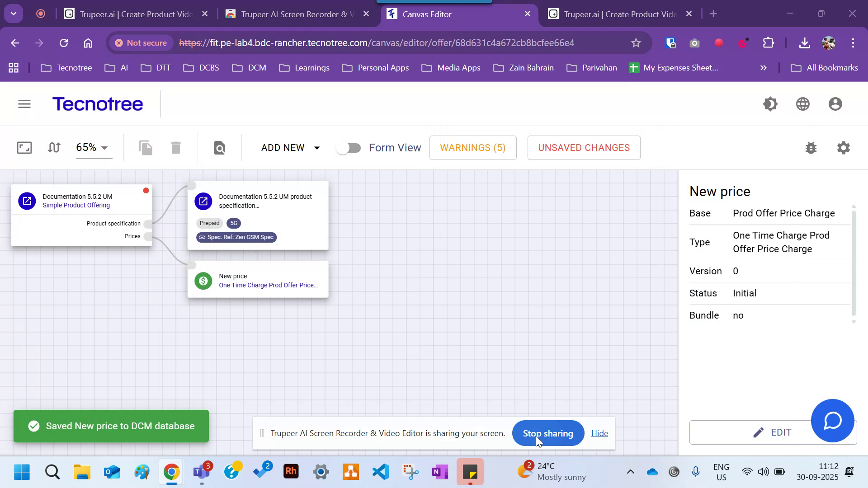The height and width of the screenshot is (488, 868).
Task: Show hidden bookmarks via overflow chevron
Action: point(763,68)
